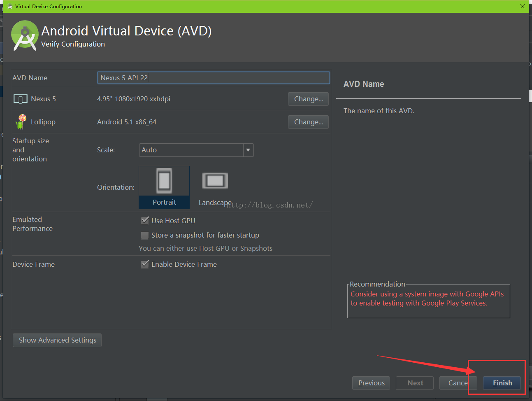Click the 'AVD Name' help heading
Image resolution: width=532 pixels, height=401 pixels.
[364, 84]
